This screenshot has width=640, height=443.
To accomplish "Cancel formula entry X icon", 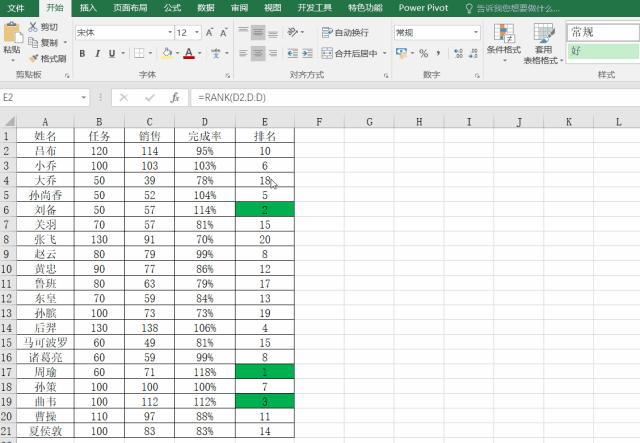I will [x=124, y=98].
